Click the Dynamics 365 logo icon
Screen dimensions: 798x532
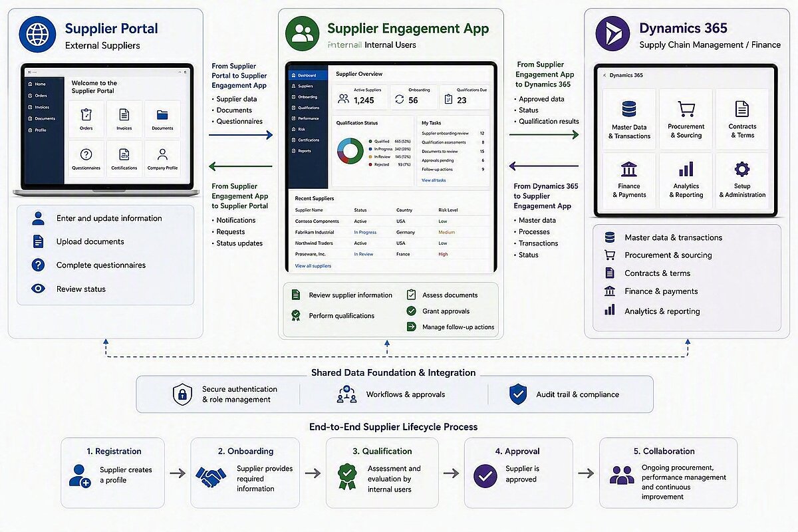[612, 34]
